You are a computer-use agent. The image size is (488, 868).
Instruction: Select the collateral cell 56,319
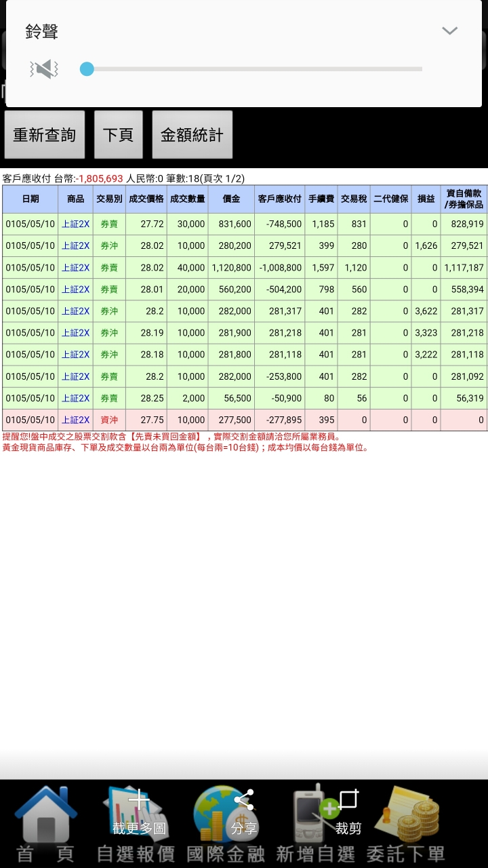[x=464, y=398]
